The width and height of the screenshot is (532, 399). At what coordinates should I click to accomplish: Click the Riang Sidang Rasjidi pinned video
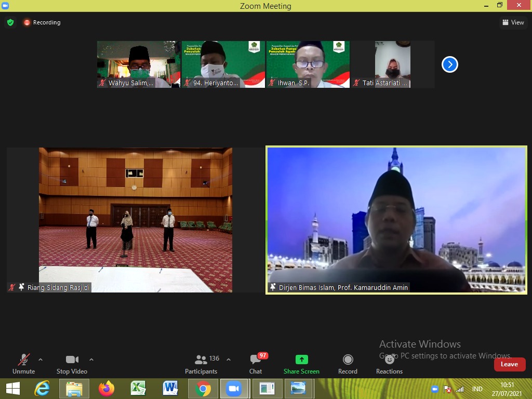point(136,220)
